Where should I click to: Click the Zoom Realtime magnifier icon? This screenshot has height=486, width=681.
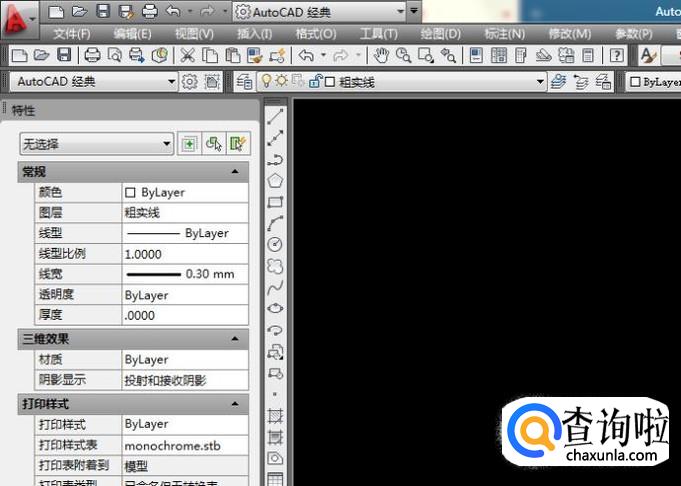403,55
